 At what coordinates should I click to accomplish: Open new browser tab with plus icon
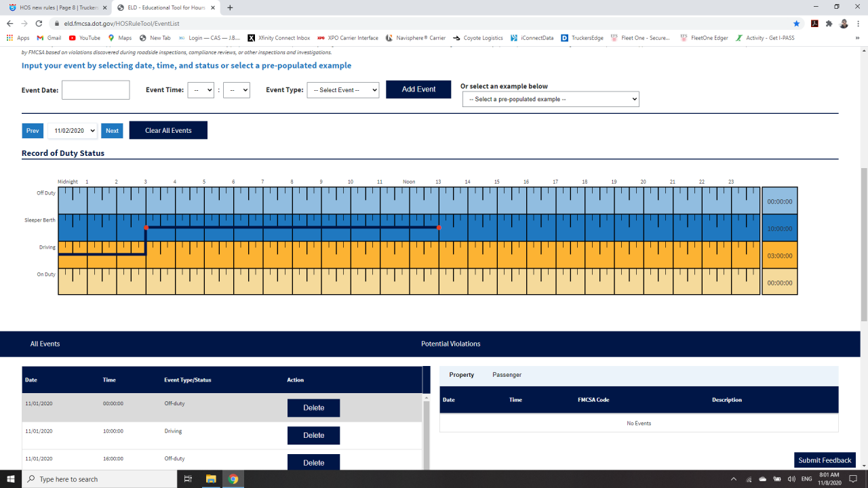pyautogui.click(x=230, y=7)
